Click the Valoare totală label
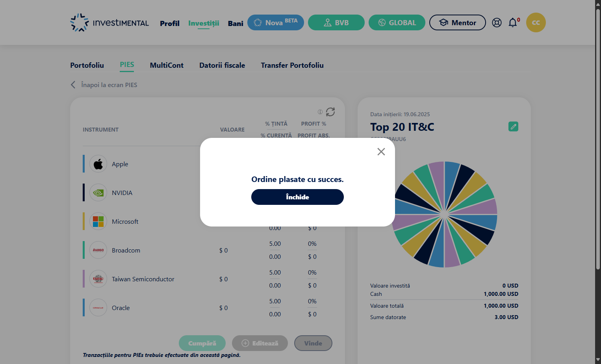 coord(387,306)
